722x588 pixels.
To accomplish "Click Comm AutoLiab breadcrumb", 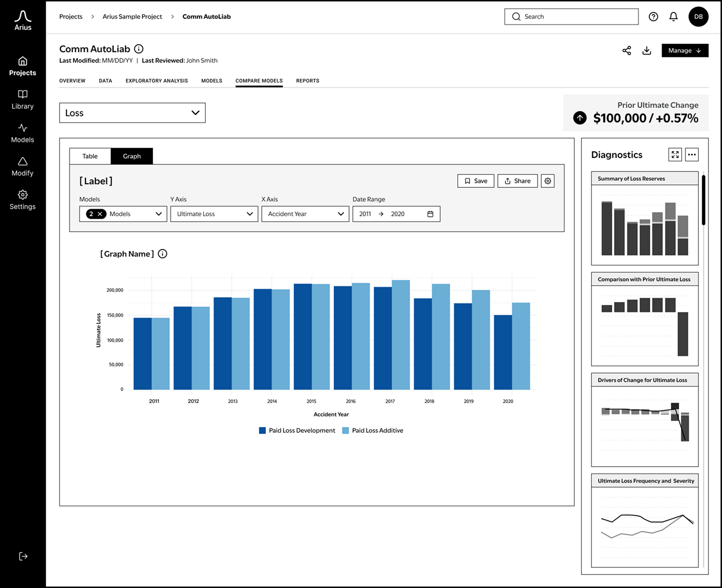I will point(206,17).
